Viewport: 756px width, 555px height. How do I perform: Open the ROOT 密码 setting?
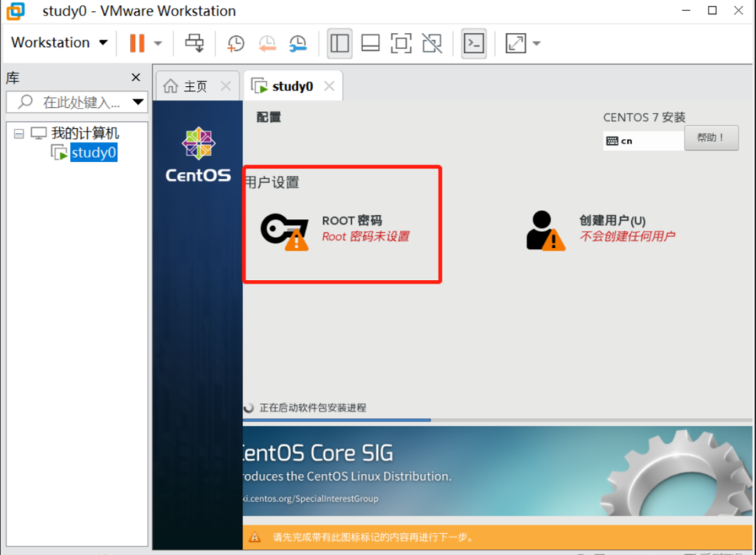[335, 229]
